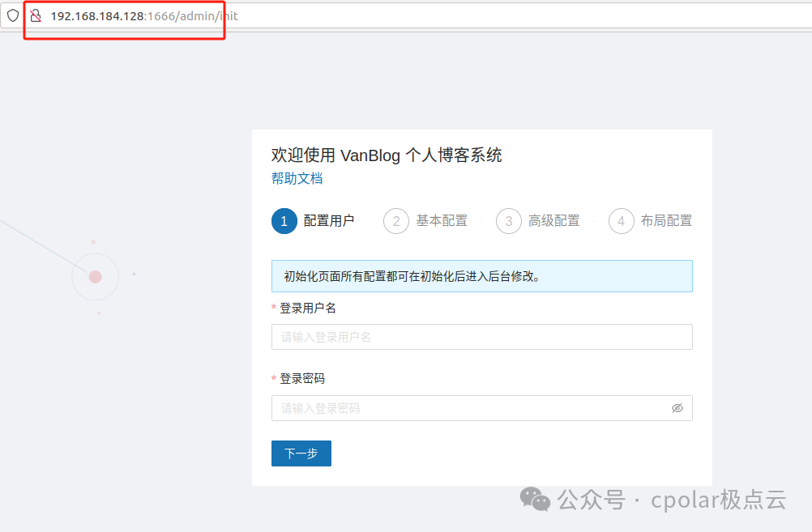Toggle password visibility eye icon
Screen dimensions: 812x532
pyautogui.click(x=677, y=408)
